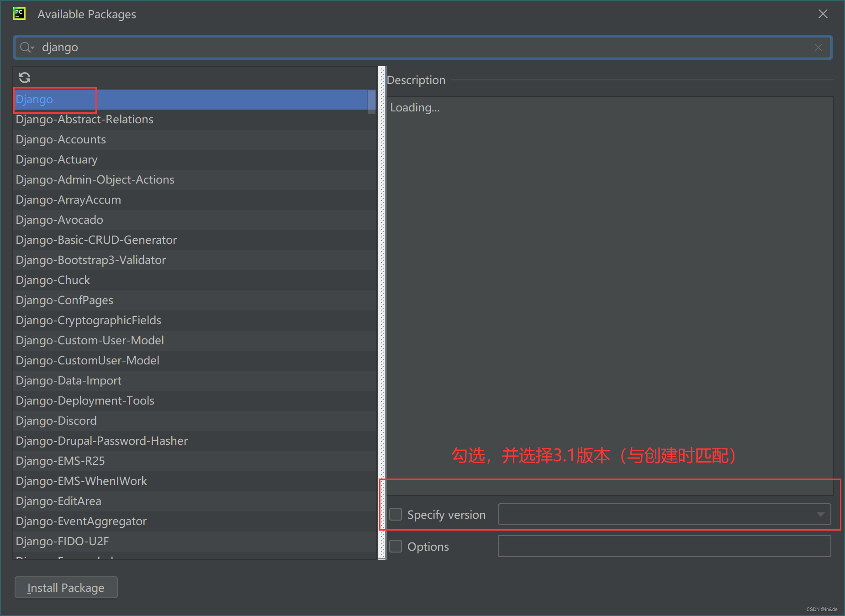Image resolution: width=845 pixels, height=616 pixels.
Task: Clear the django search text with the X icon
Action: tap(819, 47)
